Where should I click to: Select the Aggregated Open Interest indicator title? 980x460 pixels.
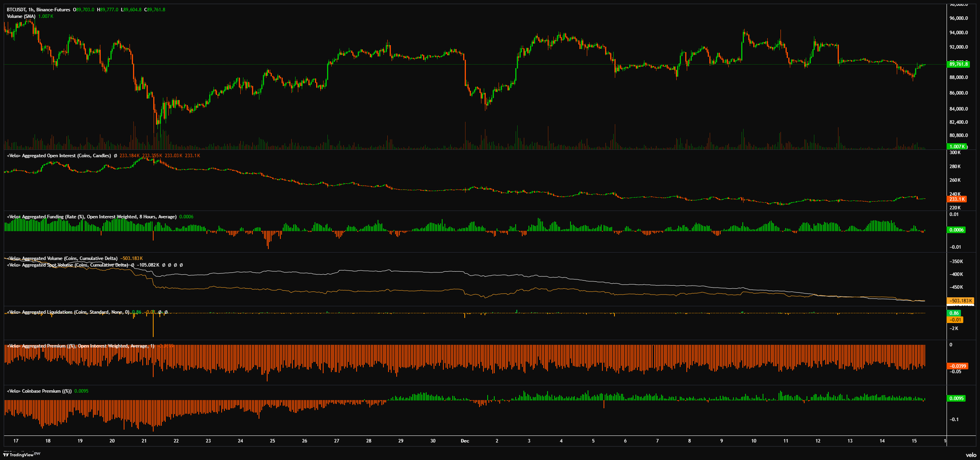[x=59, y=156]
